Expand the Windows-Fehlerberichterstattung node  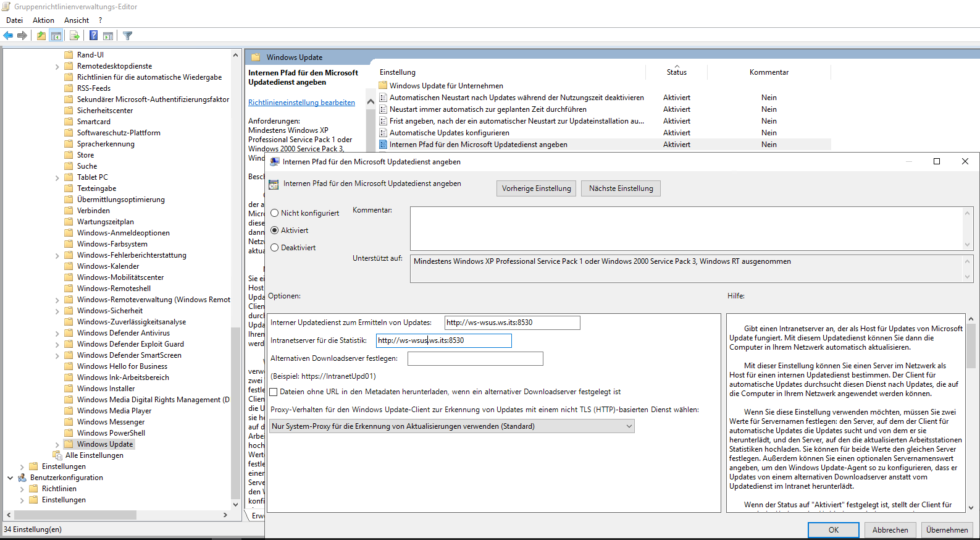[57, 255]
